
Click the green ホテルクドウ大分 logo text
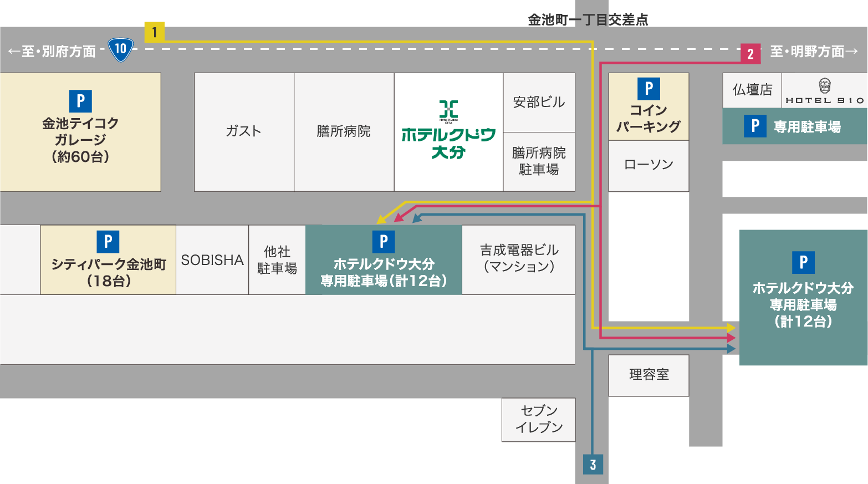coord(448,143)
